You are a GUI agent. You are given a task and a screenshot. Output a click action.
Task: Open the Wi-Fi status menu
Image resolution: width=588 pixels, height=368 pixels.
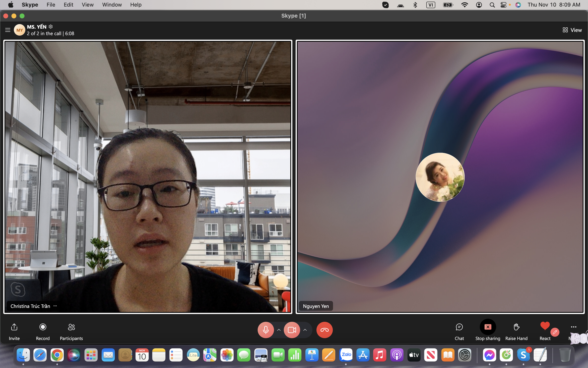point(464,5)
